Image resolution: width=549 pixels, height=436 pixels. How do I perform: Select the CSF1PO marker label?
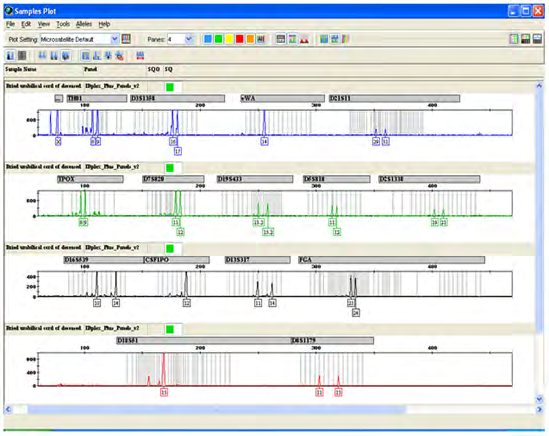coord(176,260)
